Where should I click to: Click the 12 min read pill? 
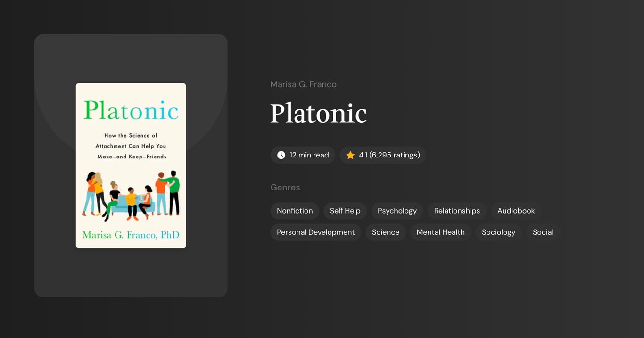303,155
